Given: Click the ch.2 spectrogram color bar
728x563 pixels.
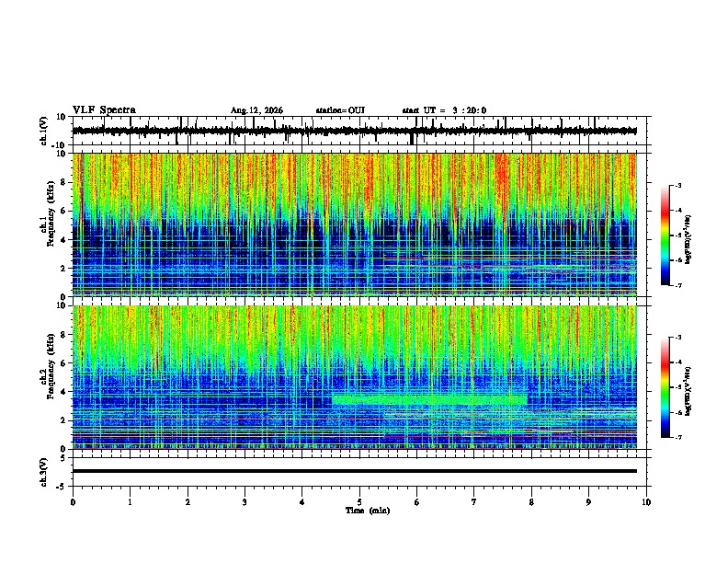Looking at the screenshot, I should tap(665, 387).
